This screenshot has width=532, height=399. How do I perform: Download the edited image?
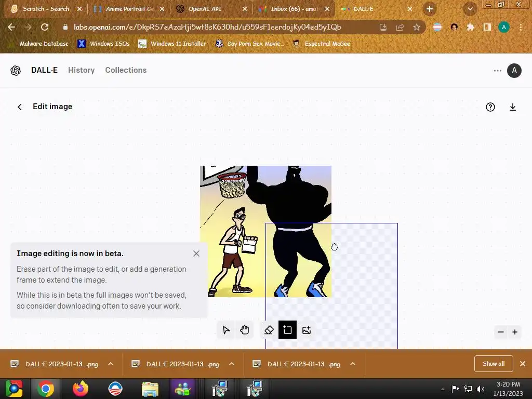pyautogui.click(x=513, y=107)
